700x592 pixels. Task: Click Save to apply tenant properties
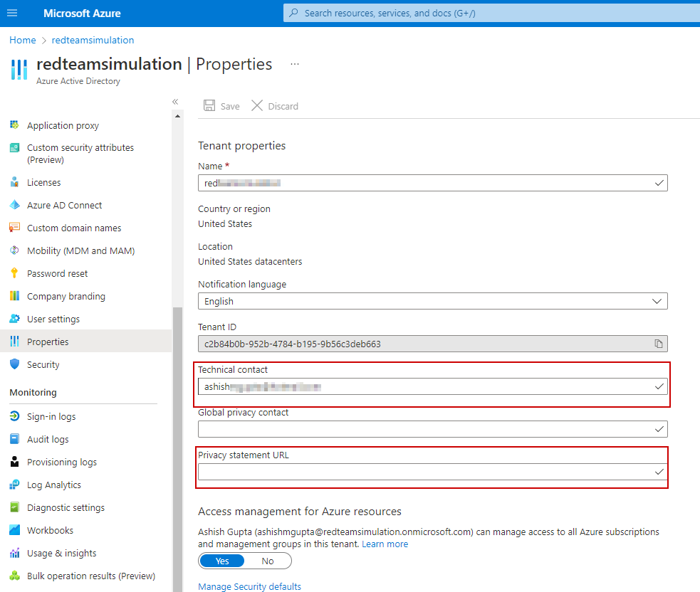221,105
